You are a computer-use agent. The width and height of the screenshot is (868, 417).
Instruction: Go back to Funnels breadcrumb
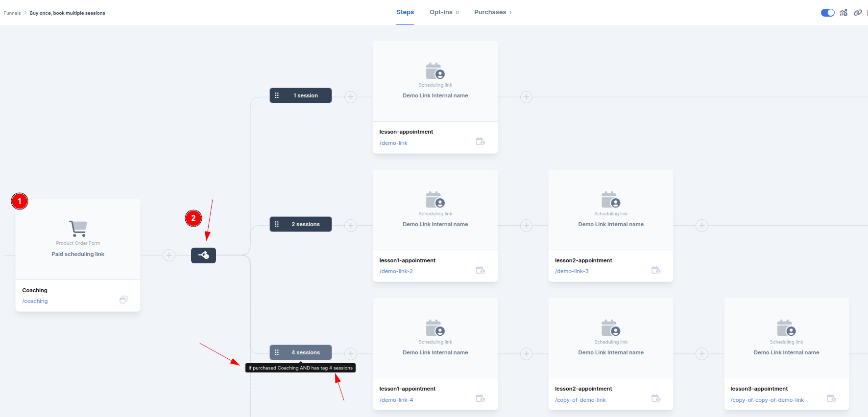(12, 13)
